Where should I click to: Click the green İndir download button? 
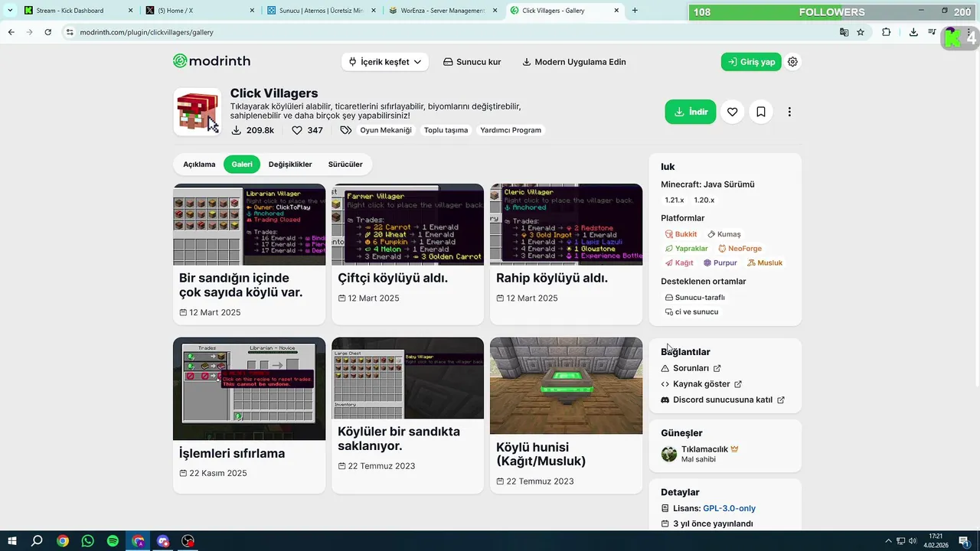click(691, 112)
